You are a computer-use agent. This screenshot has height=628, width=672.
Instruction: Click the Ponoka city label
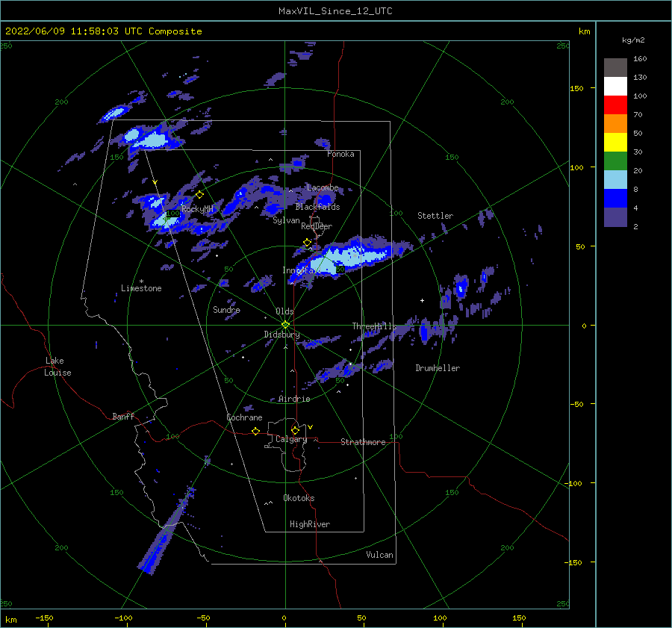(x=340, y=154)
